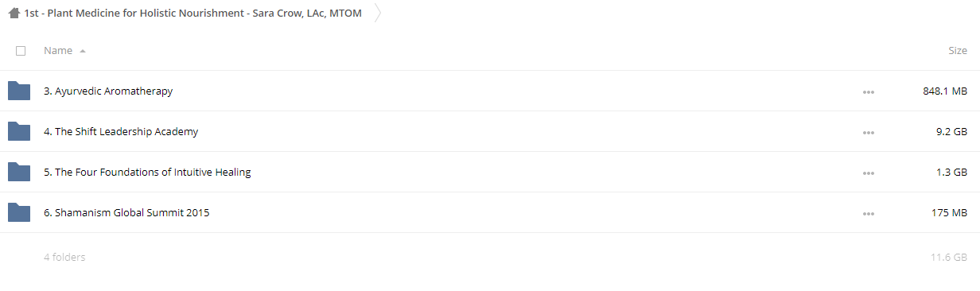Show the three-dot menu for Four Foundations folder
This screenshot has height=291, width=980.
pos(868,173)
